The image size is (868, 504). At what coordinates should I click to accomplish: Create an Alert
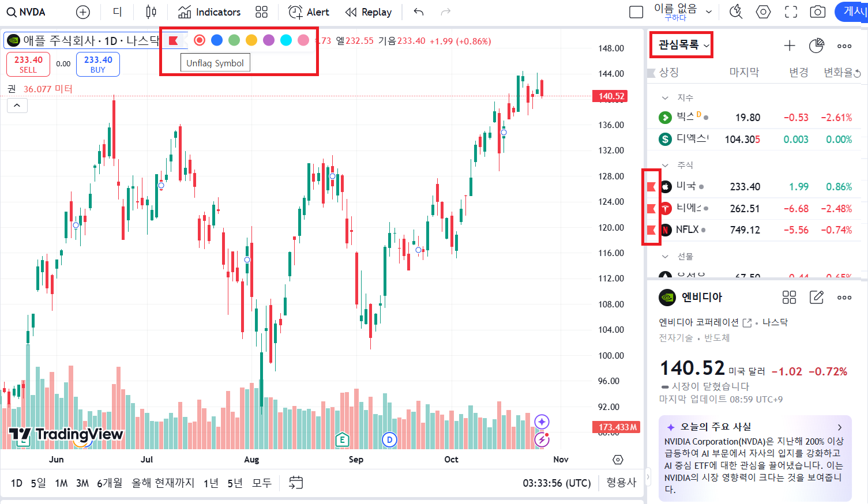point(309,12)
